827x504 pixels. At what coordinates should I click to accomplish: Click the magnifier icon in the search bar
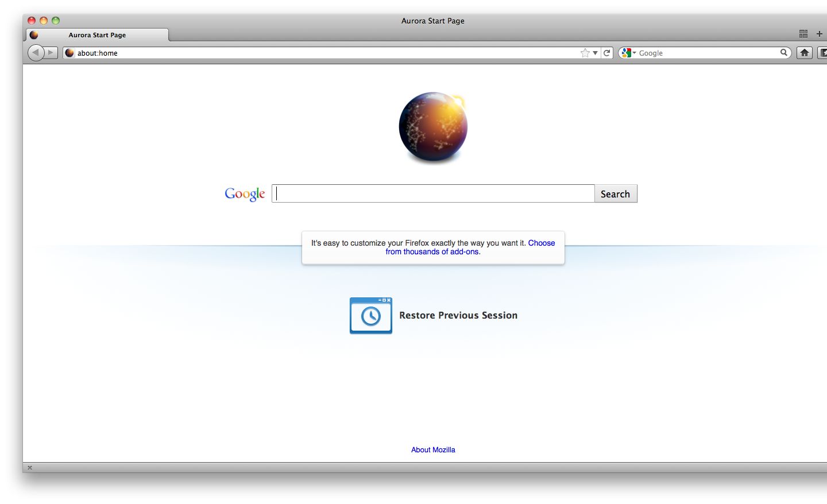785,53
